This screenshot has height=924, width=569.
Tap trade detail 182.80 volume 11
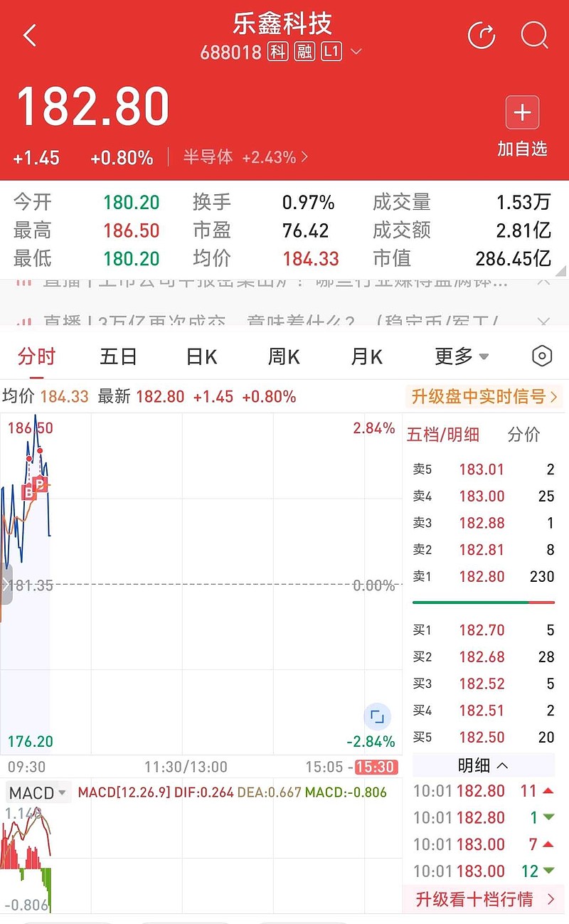(484, 791)
